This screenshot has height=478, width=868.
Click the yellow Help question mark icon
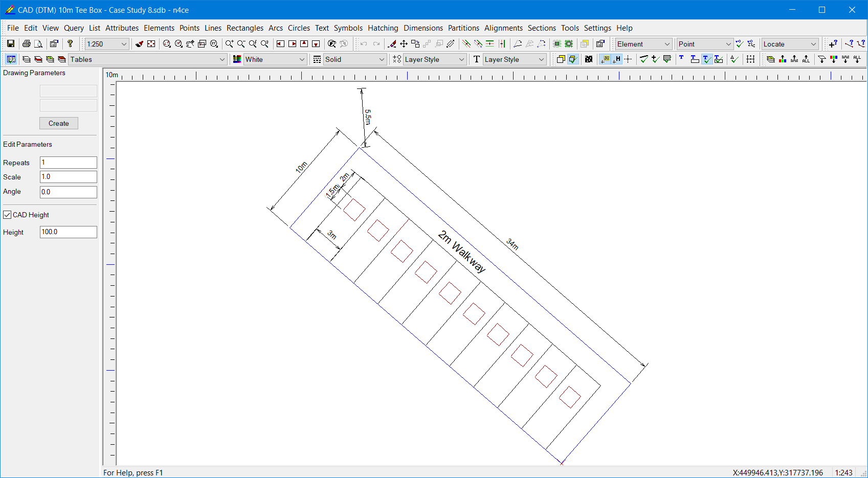[x=71, y=44]
